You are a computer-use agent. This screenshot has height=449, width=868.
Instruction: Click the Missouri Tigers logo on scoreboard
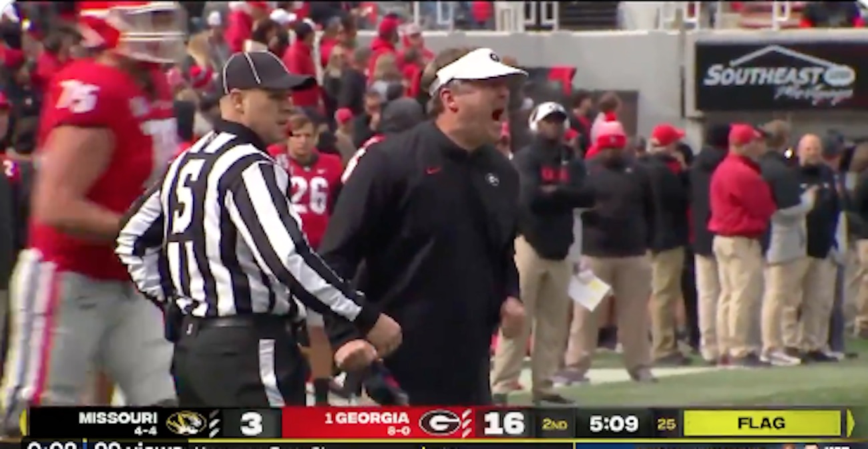point(186,422)
